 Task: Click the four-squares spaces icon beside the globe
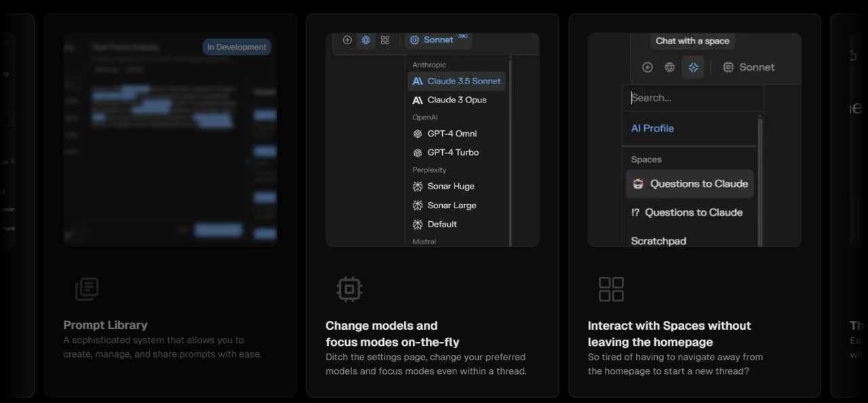385,40
